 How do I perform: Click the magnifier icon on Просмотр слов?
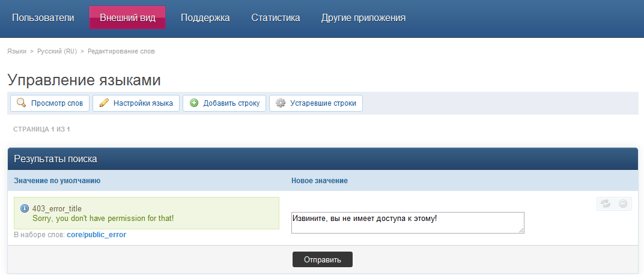coord(22,103)
